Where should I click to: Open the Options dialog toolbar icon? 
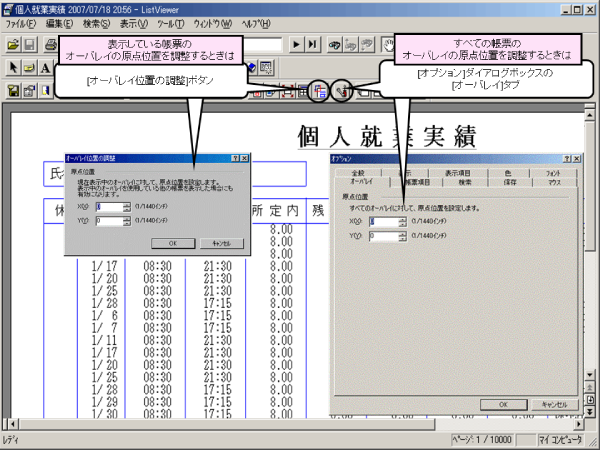342,90
